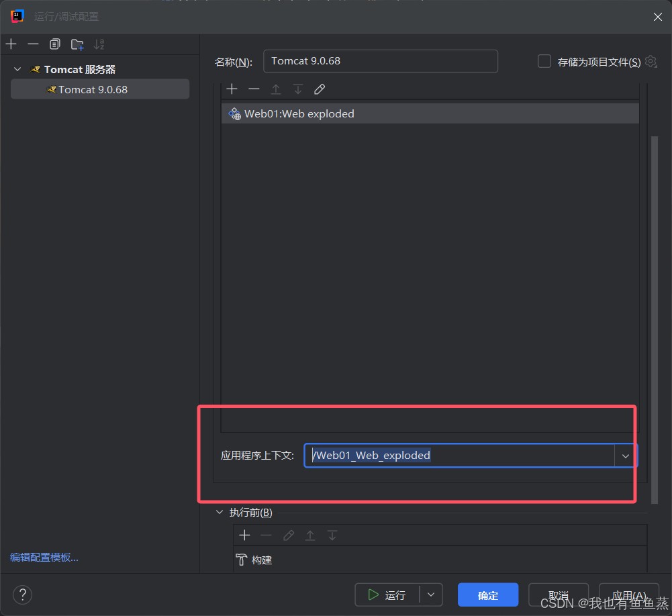Viewport: 672px width, 616px height.
Task: Remove the selected deployment artifact
Action: coord(254,89)
